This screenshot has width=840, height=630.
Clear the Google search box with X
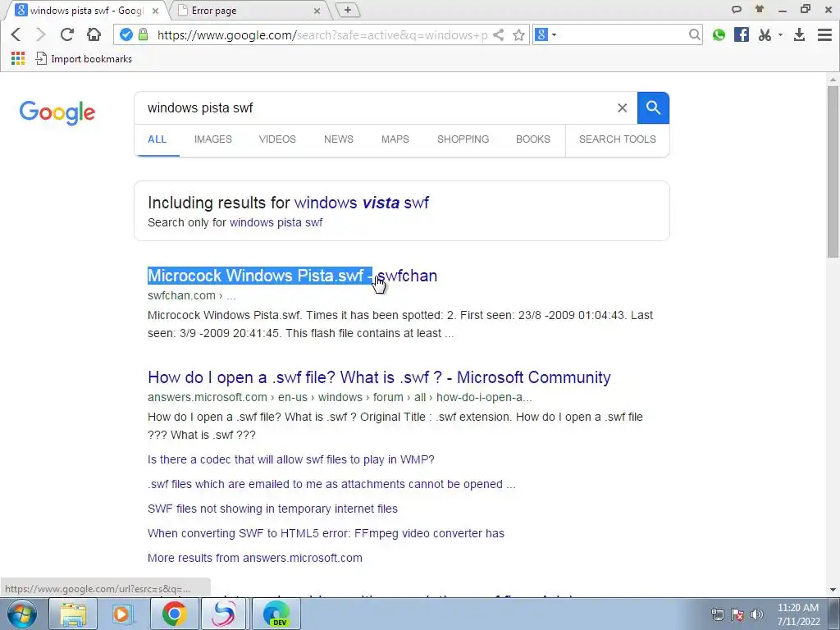(x=622, y=107)
